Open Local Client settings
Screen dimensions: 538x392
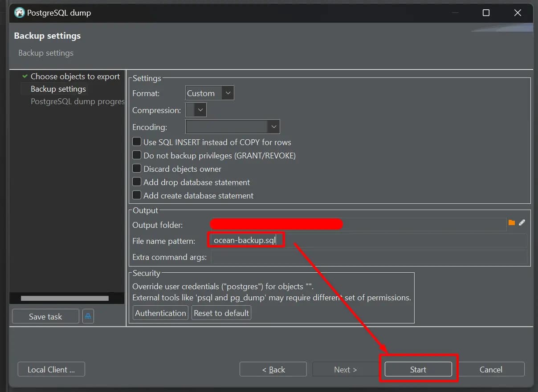[x=51, y=369]
